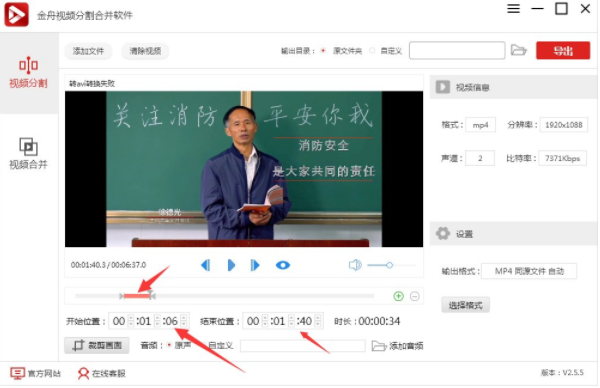The height and width of the screenshot is (388, 600).
Task: Click the bitrate 7371Kbps value
Action: pos(562,158)
